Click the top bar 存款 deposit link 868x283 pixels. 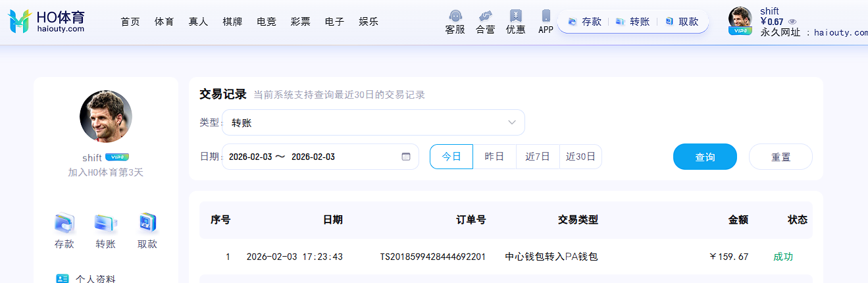coord(584,22)
